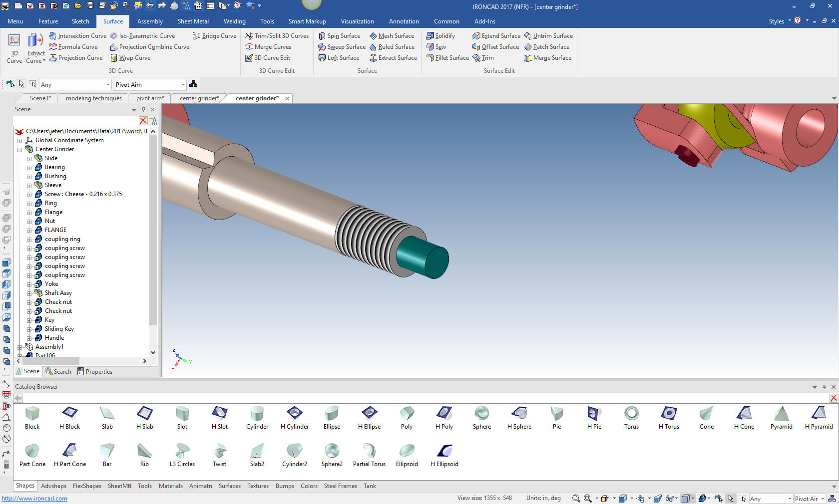Toggle auto-hide pin on Catalog Browser
This screenshot has height=504, width=839.
coord(824,387)
